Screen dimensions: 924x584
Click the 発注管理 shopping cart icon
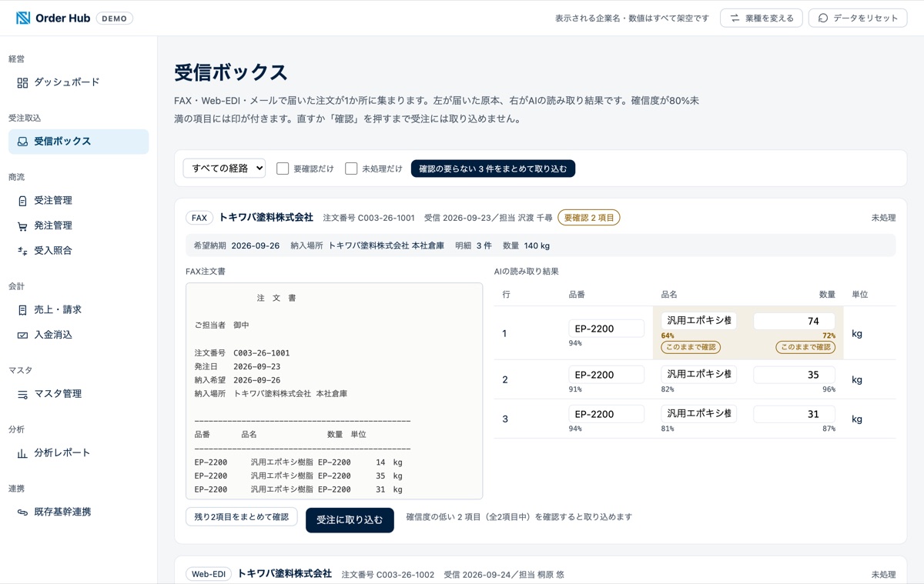coord(22,226)
